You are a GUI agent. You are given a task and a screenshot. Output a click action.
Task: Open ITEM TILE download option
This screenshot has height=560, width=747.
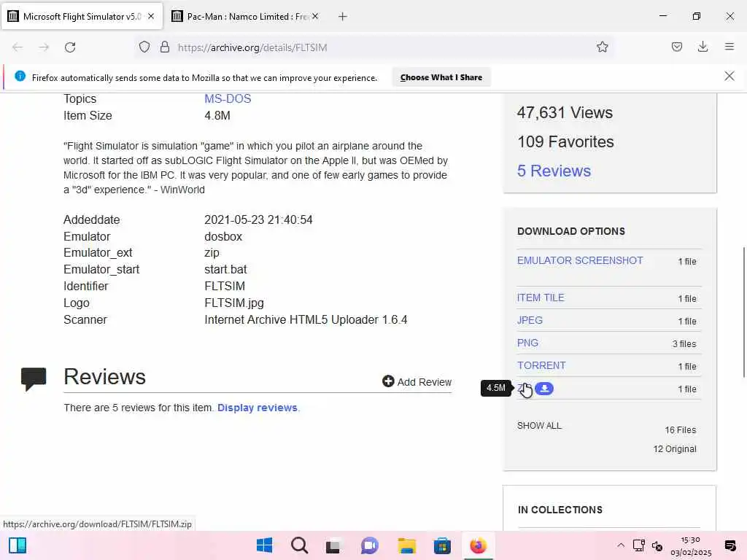[541, 297]
